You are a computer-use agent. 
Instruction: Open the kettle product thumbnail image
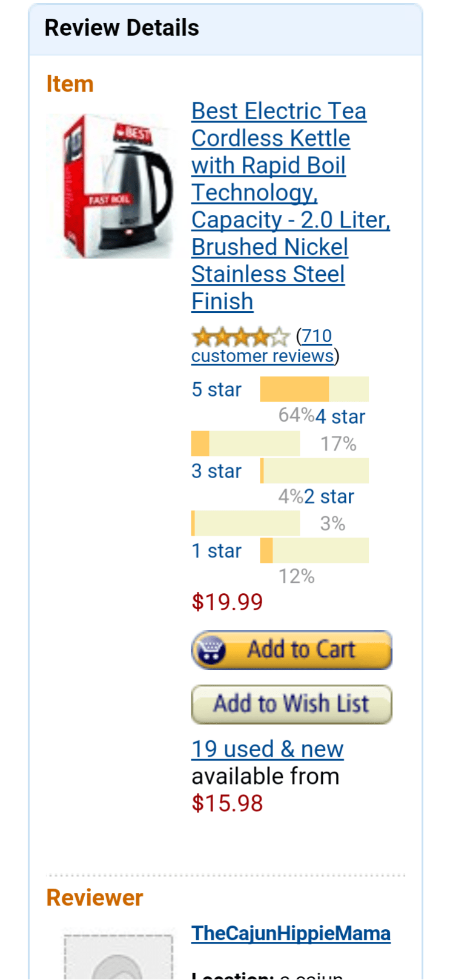tap(111, 186)
